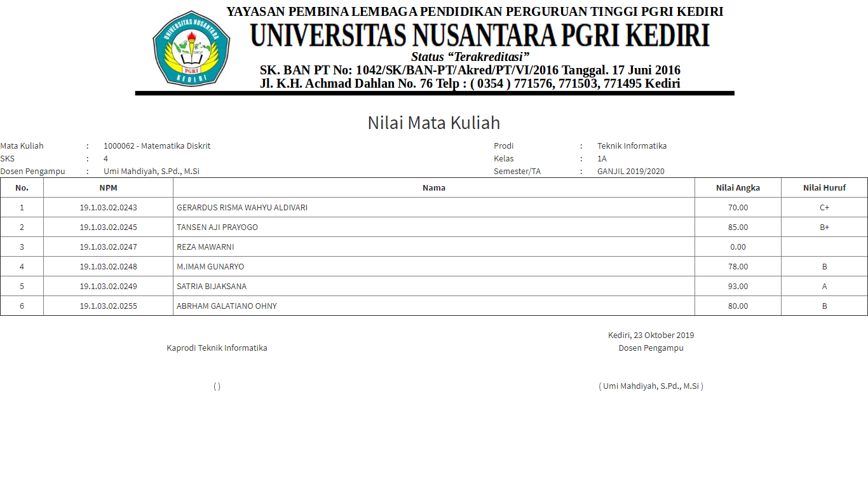Click the Nilai Huruf column header
The image size is (868, 488).
click(824, 187)
